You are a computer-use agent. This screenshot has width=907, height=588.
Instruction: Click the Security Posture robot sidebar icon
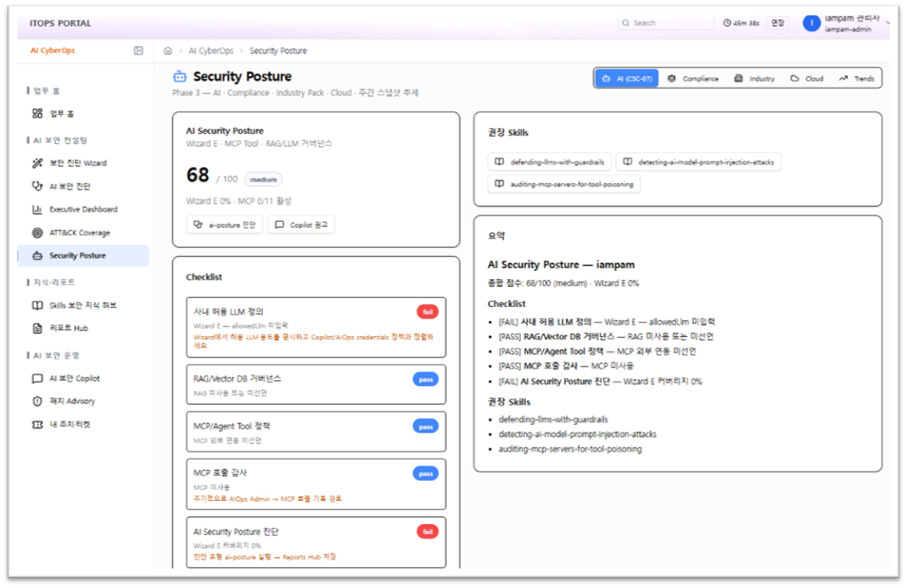(37, 255)
